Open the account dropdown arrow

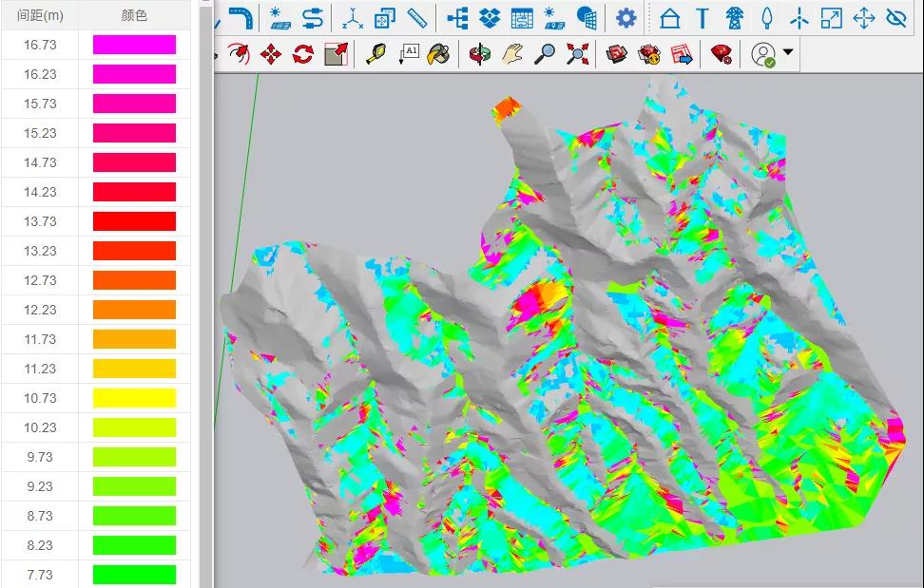coord(788,53)
